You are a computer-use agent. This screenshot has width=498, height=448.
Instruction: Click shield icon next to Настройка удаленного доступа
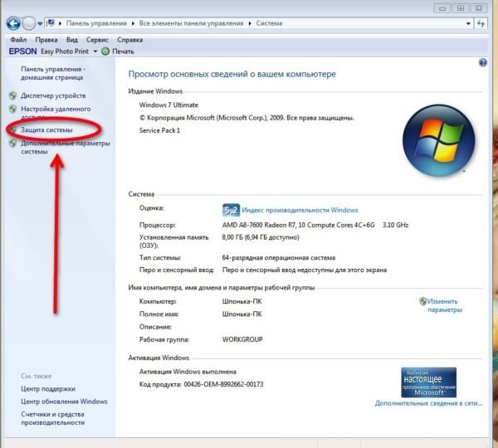(x=12, y=109)
